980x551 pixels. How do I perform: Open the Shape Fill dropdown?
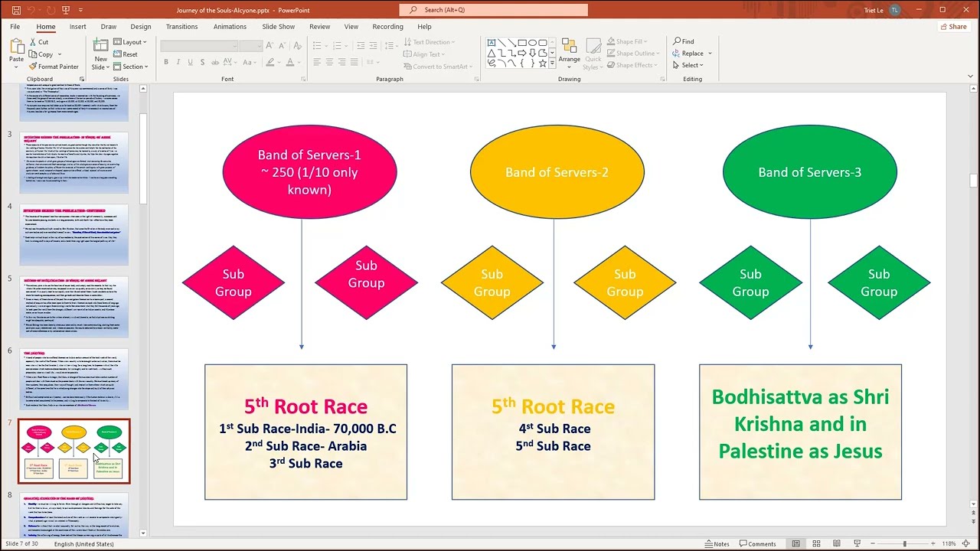627,42
